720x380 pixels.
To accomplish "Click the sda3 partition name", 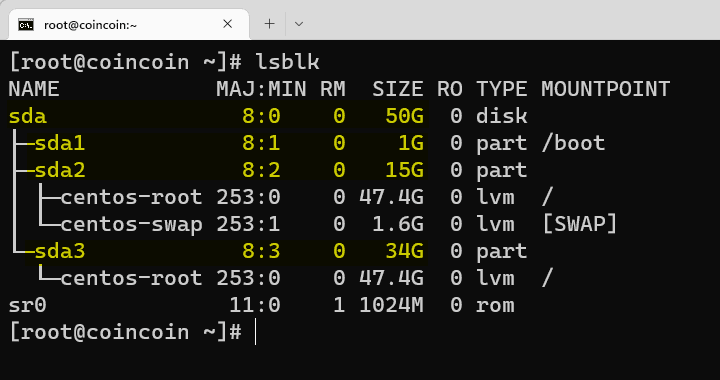I will (60, 251).
